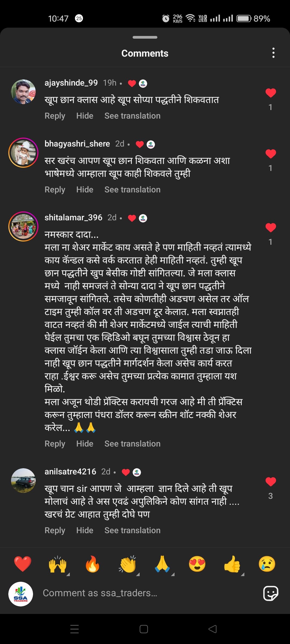See translation of anilsatre4216's comment
290x644 pixels.
[132, 530]
